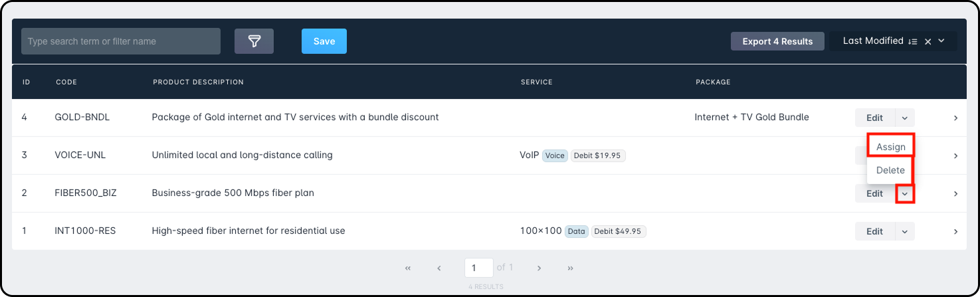Click the filter funnel icon
The width and height of the screenshot is (980, 297).
[254, 41]
